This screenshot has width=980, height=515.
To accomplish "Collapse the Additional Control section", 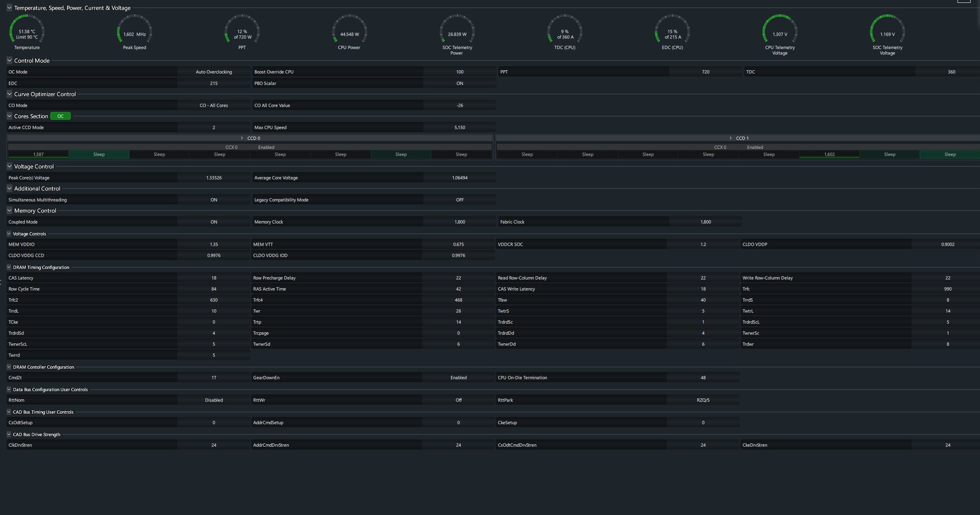I will pyautogui.click(x=9, y=188).
